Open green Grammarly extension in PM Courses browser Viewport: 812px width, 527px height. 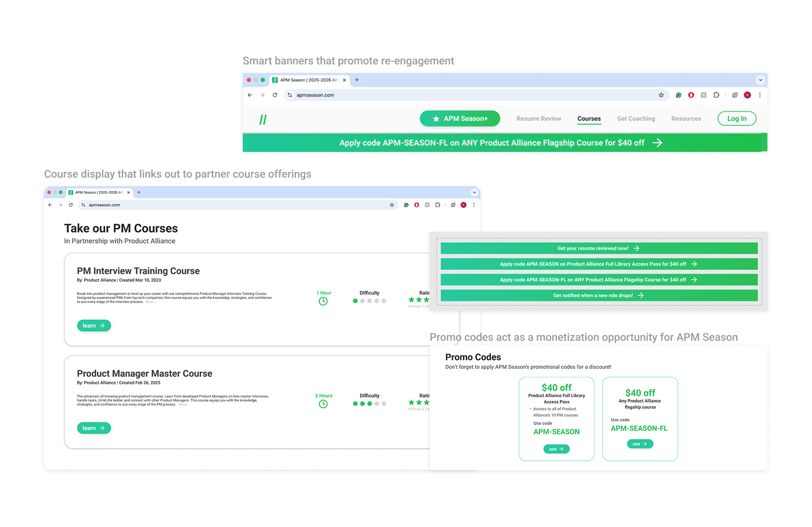tap(407, 205)
